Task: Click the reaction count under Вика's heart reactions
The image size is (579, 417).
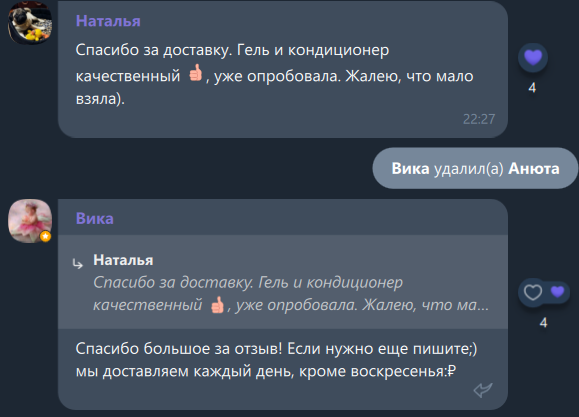Action: pos(543,323)
